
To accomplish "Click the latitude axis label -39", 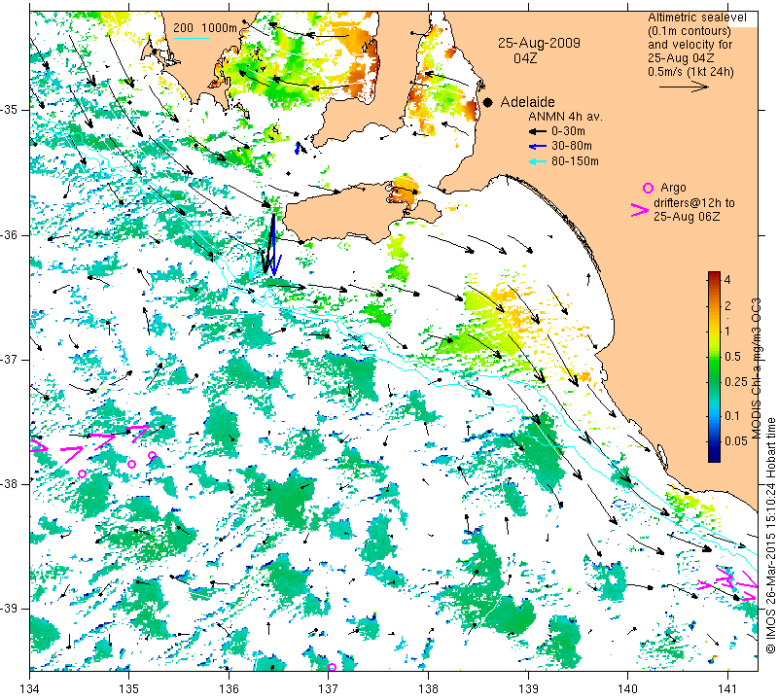I will [10, 609].
